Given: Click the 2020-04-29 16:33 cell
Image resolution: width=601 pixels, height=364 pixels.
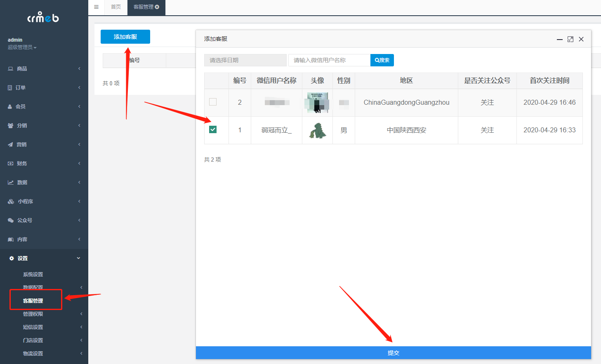Looking at the screenshot, I should click(x=549, y=130).
